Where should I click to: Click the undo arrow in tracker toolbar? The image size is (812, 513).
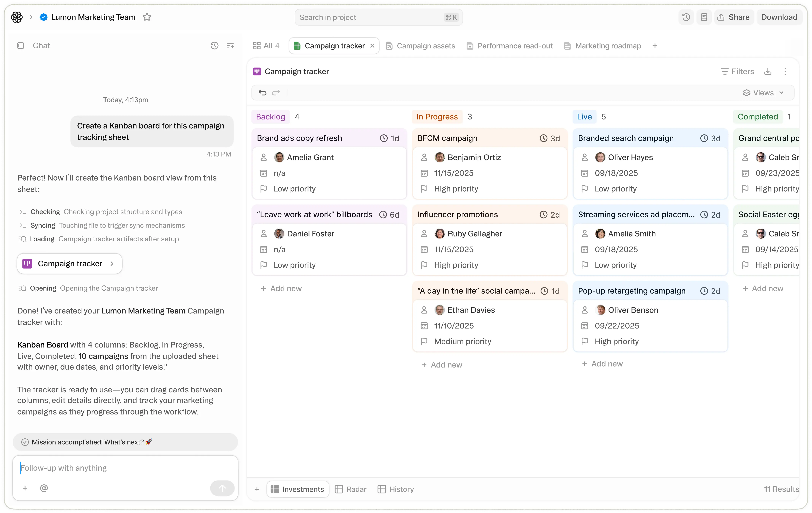point(262,93)
